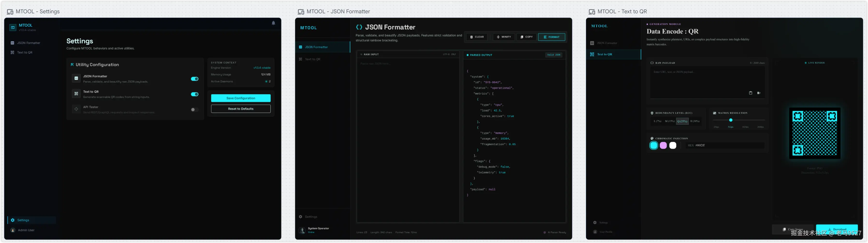Viewport: 868px width, 243px height.
Task: Click the Format button in JSON Formatter
Action: click(x=552, y=37)
